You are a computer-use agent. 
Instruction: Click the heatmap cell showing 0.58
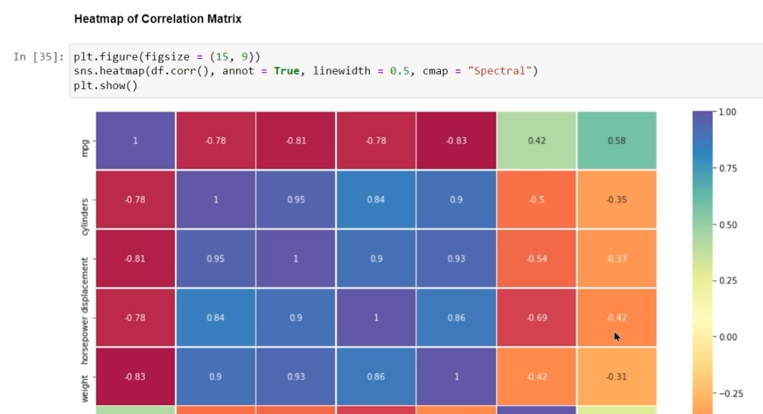tap(616, 141)
